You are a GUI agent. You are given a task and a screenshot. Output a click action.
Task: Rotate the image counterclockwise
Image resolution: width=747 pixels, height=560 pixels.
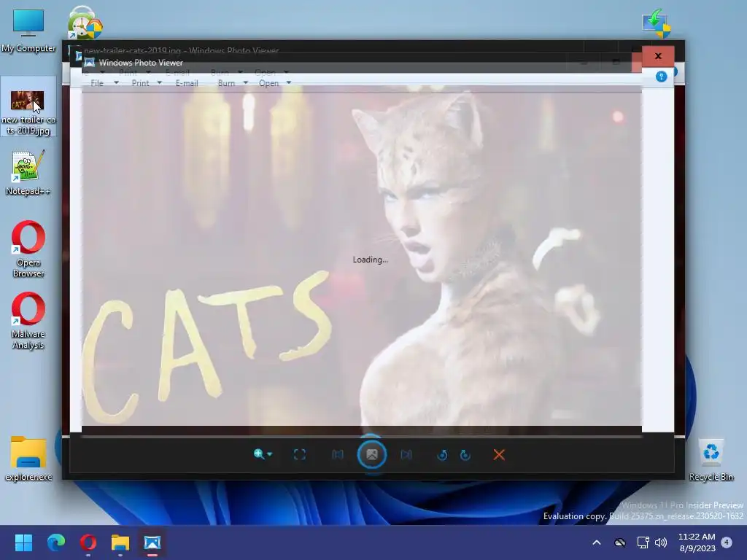(x=441, y=455)
